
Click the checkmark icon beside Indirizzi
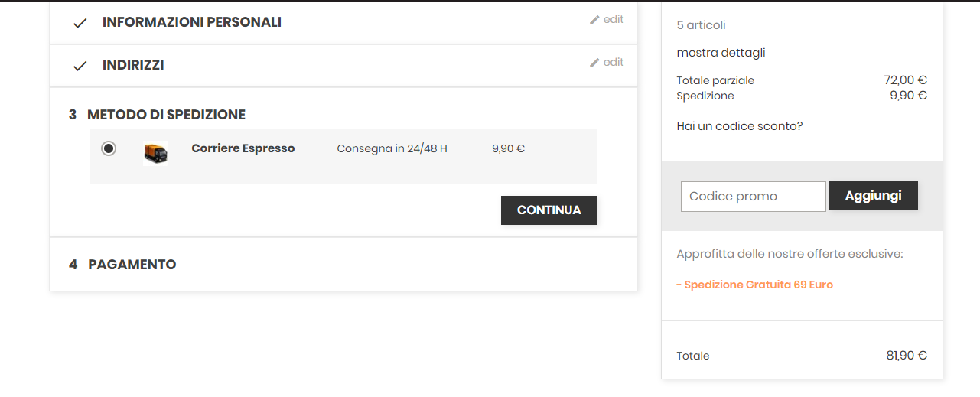pyautogui.click(x=80, y=66)
